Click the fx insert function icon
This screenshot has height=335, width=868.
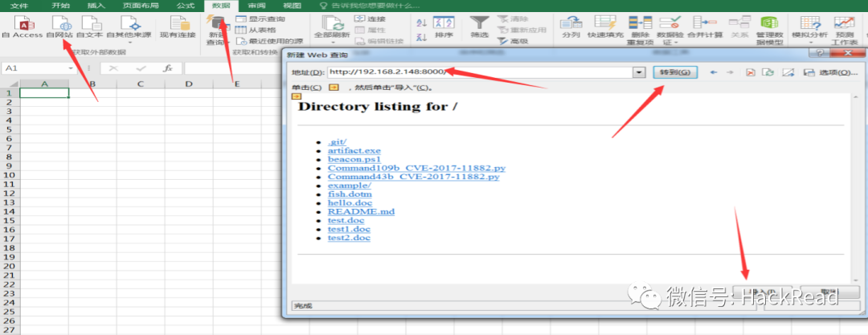point(168,68)
